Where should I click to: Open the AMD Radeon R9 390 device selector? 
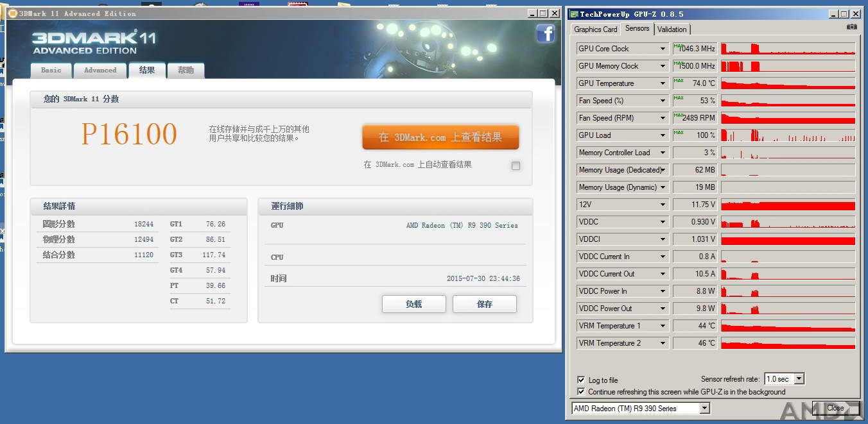641,409
